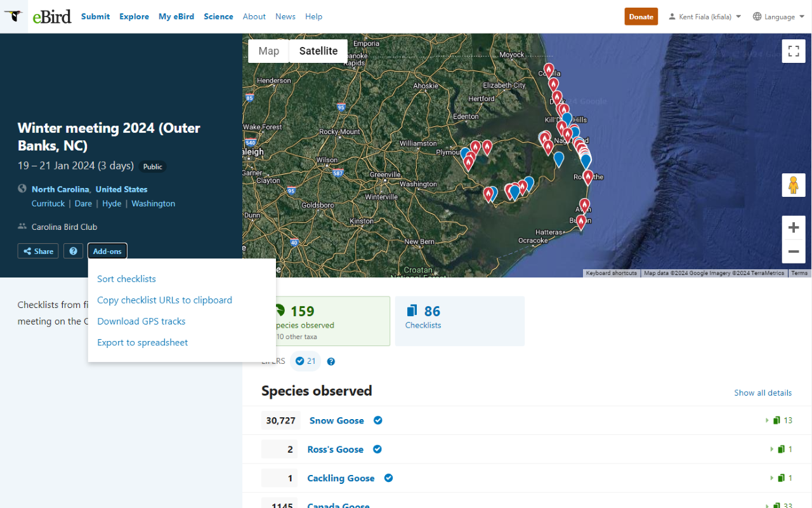This screenshot has height=508, width=812.
Task: Open the Kent Fiala account dropdown
Action: 704,17
